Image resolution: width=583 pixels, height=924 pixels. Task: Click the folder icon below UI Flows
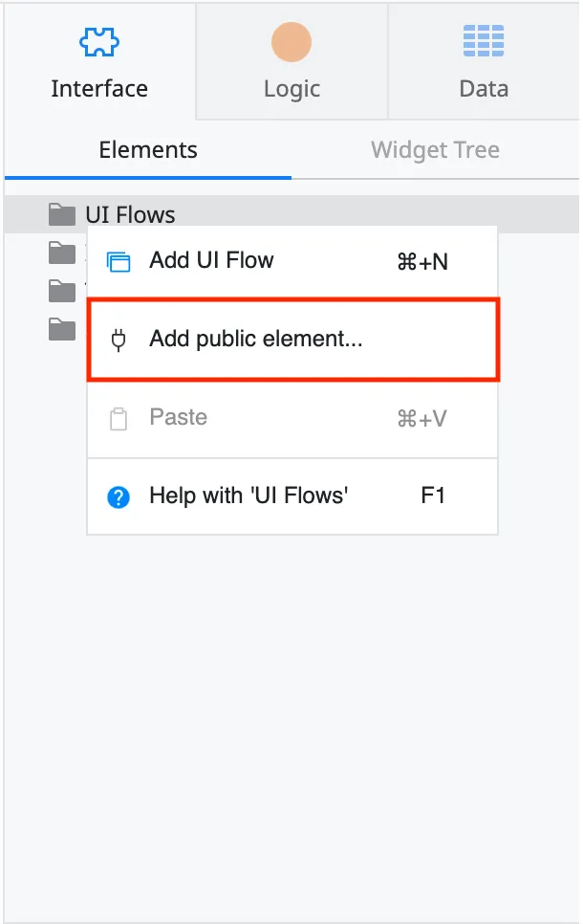click(x=61, y=252)
